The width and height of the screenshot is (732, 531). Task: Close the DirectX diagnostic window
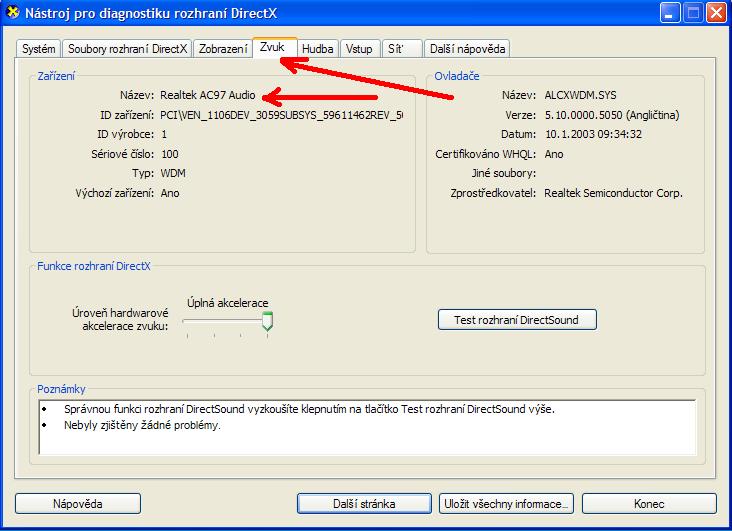click(716, 14)
